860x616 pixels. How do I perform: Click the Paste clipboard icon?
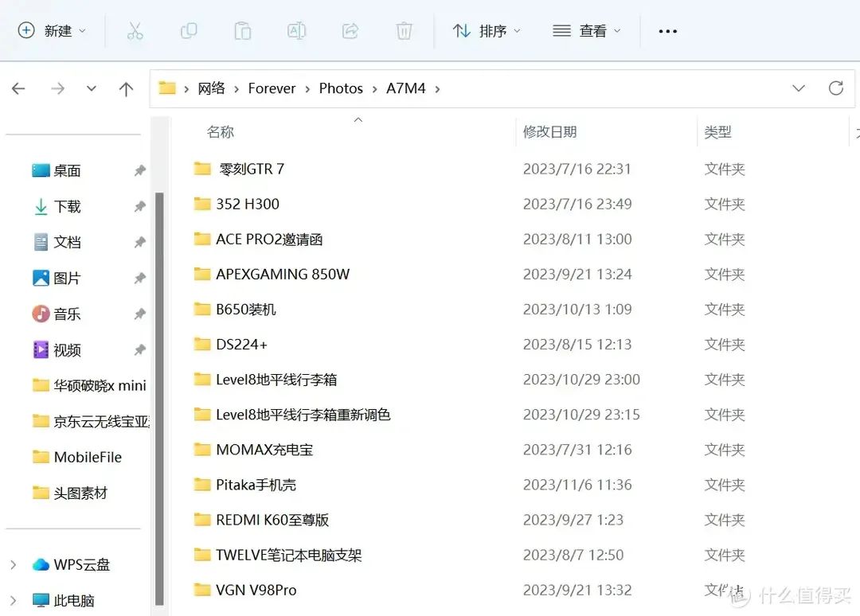pos(242,31)
